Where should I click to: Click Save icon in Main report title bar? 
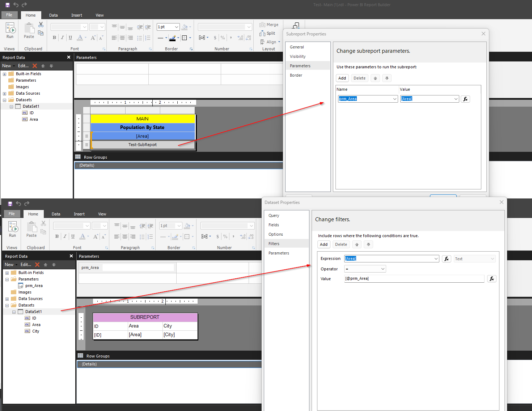(8, 5)
